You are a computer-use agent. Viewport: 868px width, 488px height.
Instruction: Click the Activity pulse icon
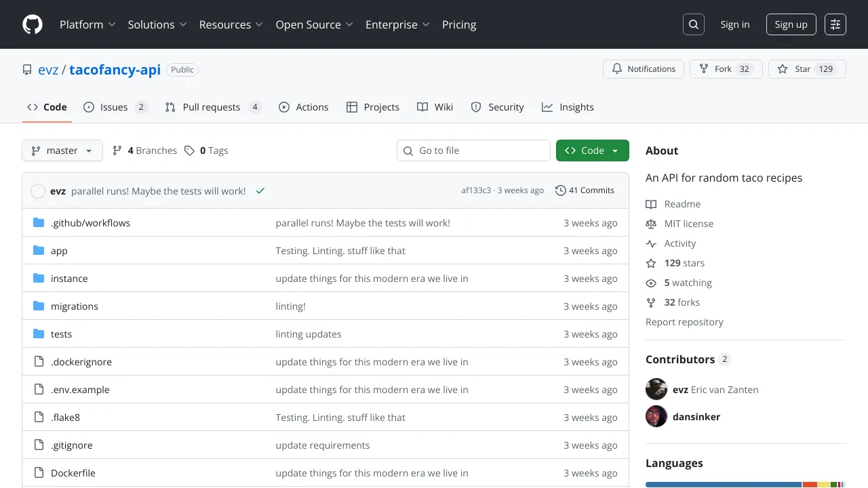click(651, 243)
